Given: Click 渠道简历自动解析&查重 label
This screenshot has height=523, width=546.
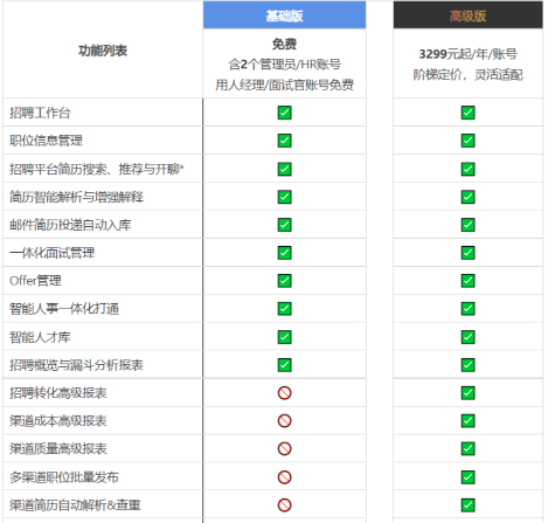Looking at the screenshot, I should point(75,505).
